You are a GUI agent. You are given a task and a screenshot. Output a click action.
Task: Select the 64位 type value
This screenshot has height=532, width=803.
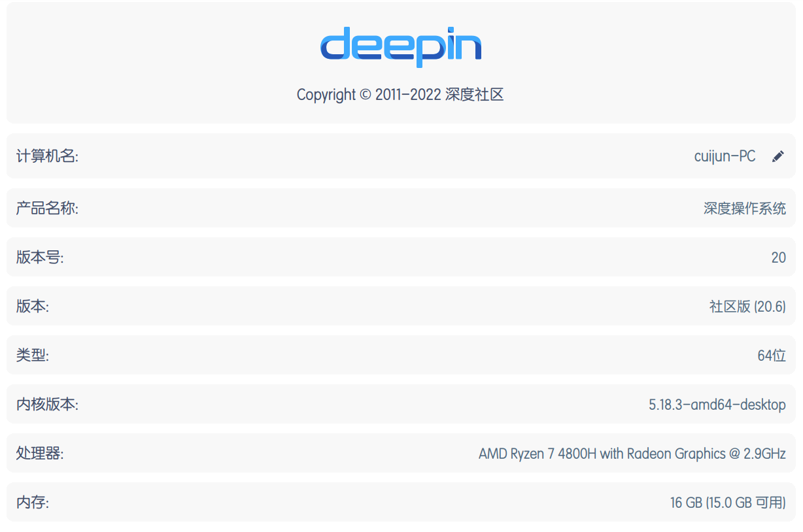coord(772,356)
